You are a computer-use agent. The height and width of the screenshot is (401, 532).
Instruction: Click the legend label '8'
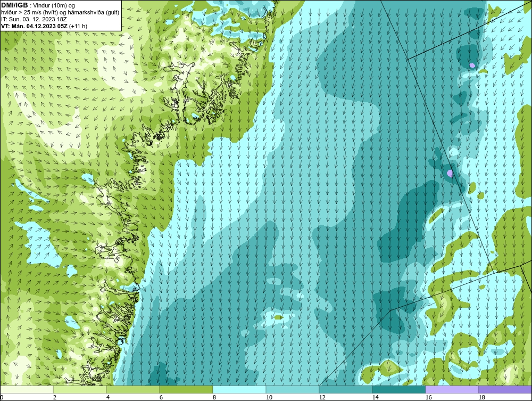214,397
